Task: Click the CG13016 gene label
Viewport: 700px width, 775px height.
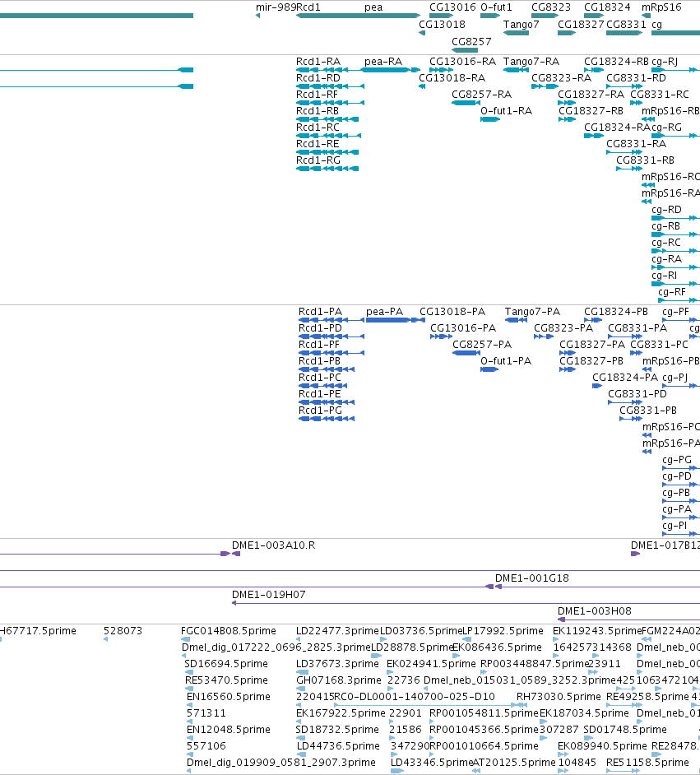Action: pyautogui.click(x=452, y=7)
